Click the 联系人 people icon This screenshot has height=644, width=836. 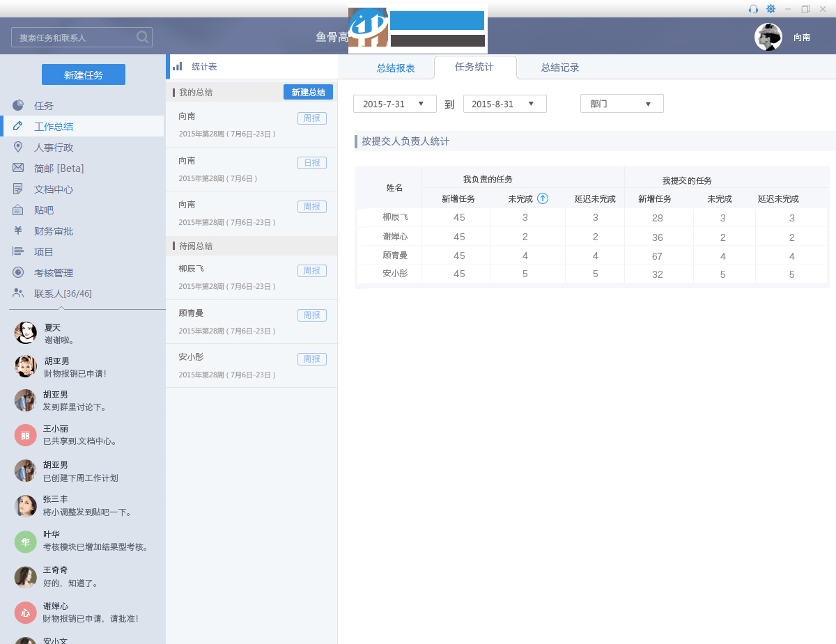coord(18,293)
